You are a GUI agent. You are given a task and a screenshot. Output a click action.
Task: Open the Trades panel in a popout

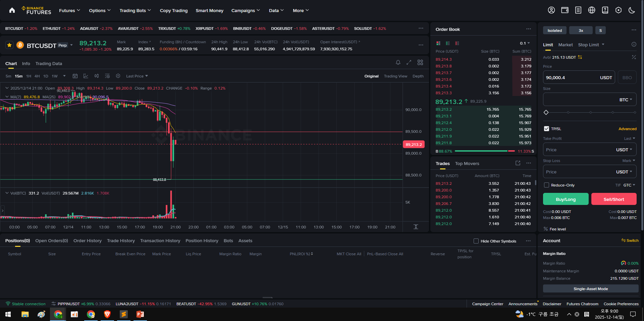518,163
